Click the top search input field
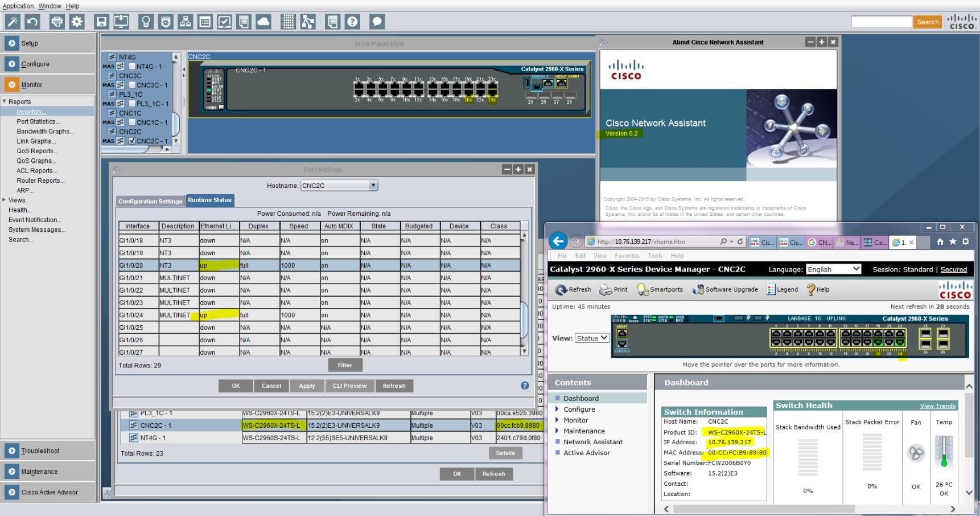This screenshot has width=980, height=516. pos(882,22)
